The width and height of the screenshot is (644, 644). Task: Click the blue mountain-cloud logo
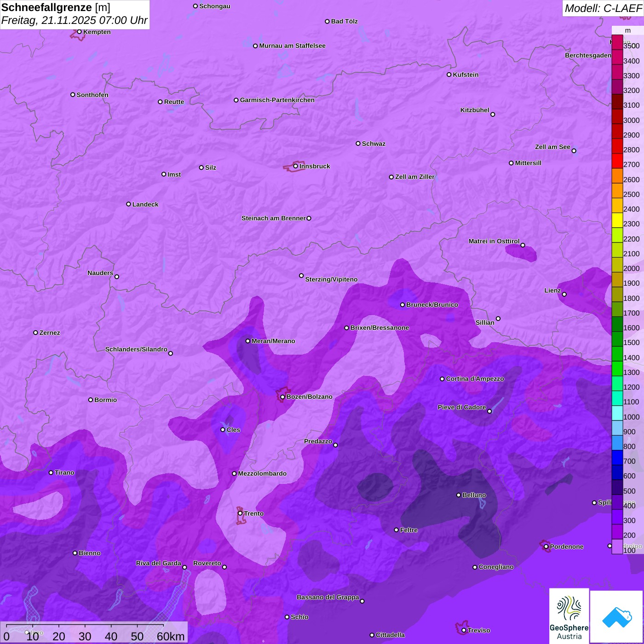pos(617,617)
